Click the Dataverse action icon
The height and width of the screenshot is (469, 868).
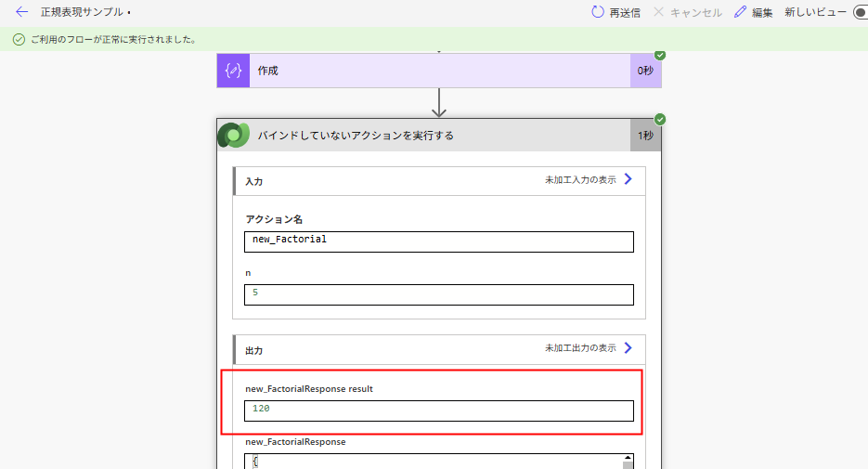pos(232,136)
